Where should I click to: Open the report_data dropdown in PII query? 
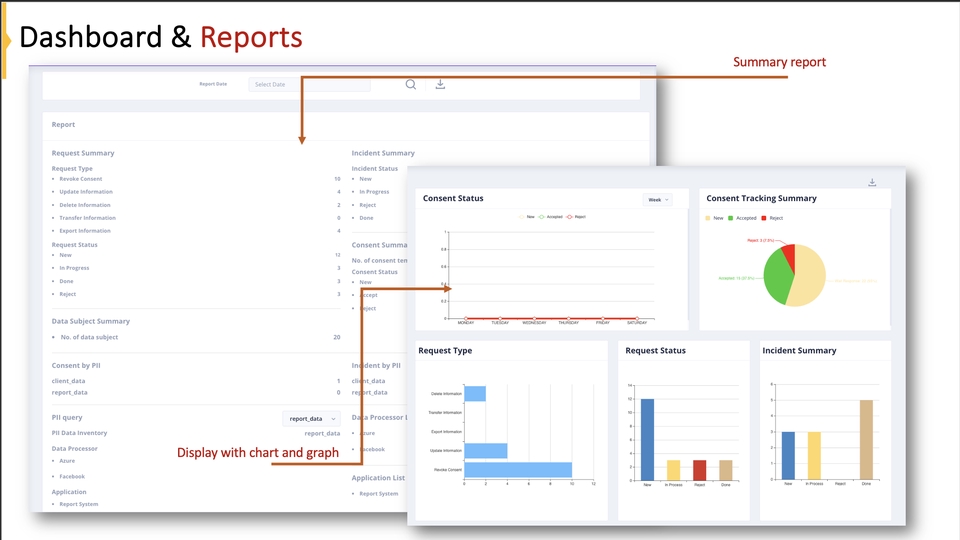(312, 419)
